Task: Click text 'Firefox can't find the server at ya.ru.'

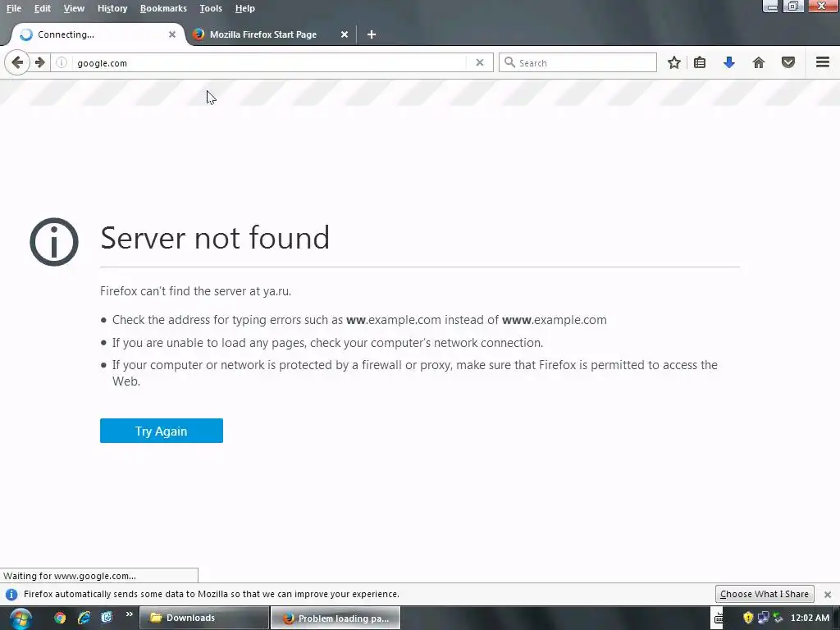Action: tap(195, 291)
